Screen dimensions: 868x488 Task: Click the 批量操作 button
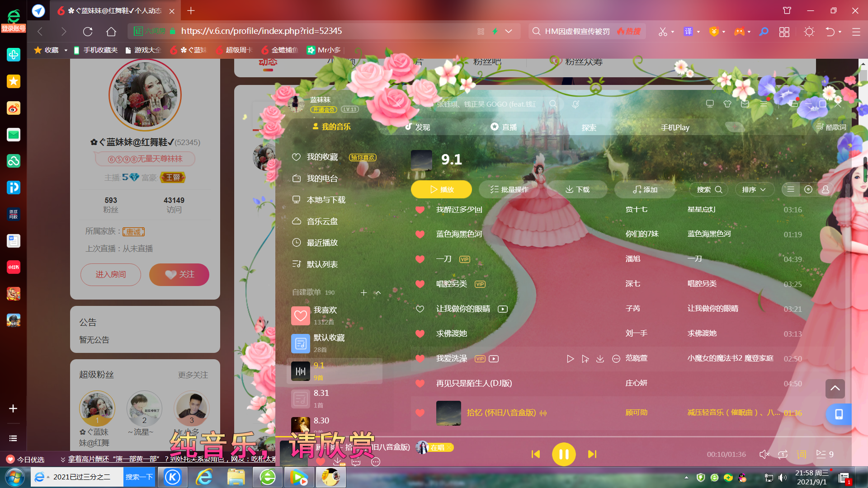pyautogui.click(x=509, y=189)
